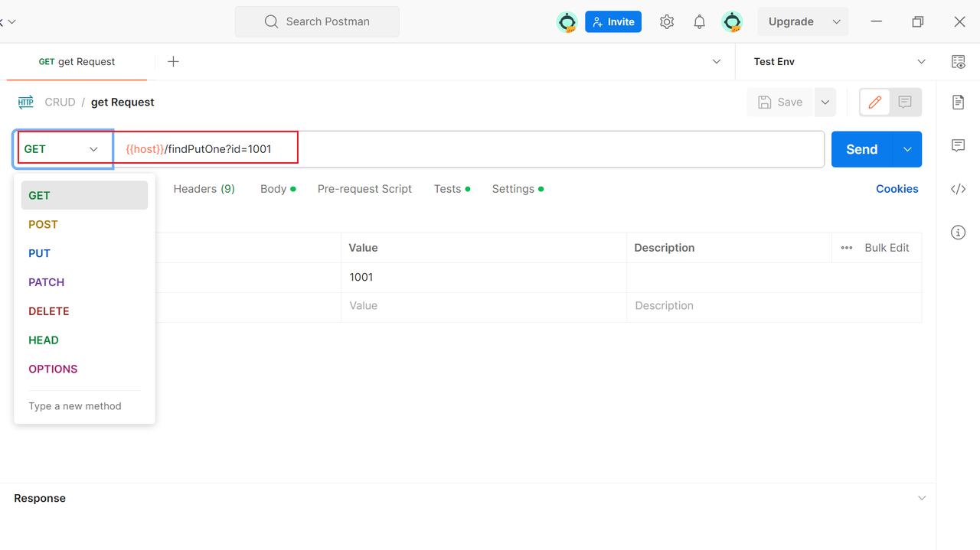Open the notifications bell
This screenshot has width=980, height=550.
pos(699,22)
